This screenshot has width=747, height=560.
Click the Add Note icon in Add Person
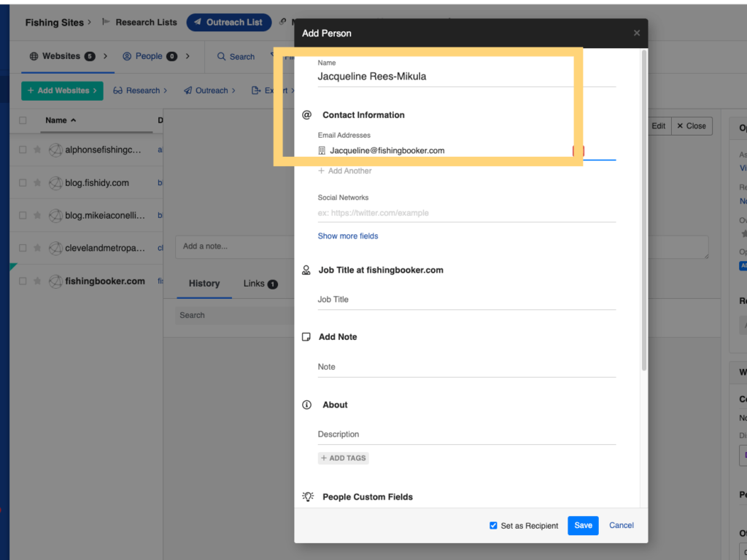[x=304, y=336]
